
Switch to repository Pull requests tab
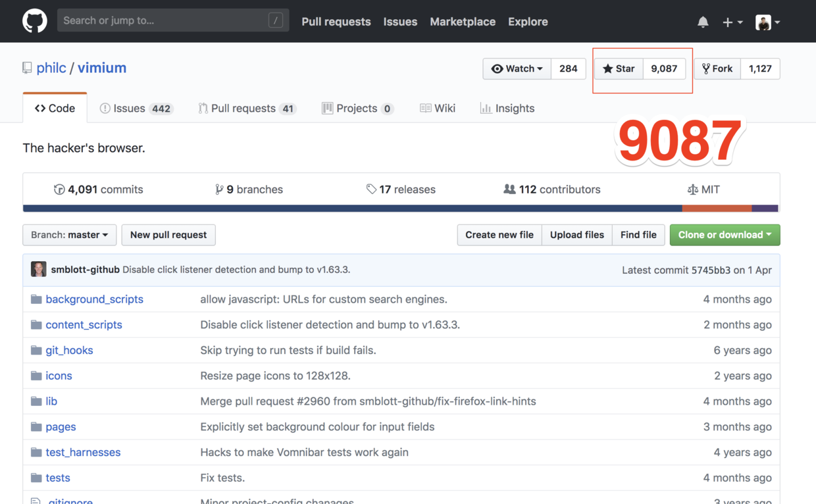click(247, 109)
